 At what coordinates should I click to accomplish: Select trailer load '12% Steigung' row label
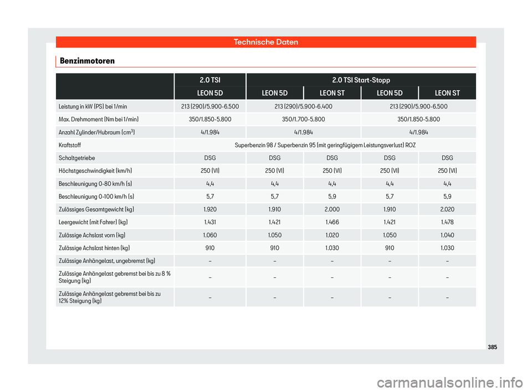click(x=110, y=297)
